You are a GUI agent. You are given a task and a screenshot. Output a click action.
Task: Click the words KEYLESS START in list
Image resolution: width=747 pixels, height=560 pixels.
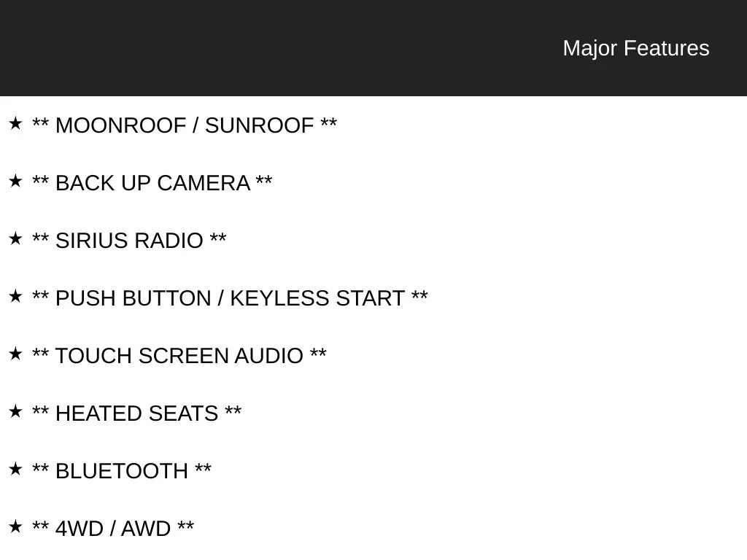[317, 298]
